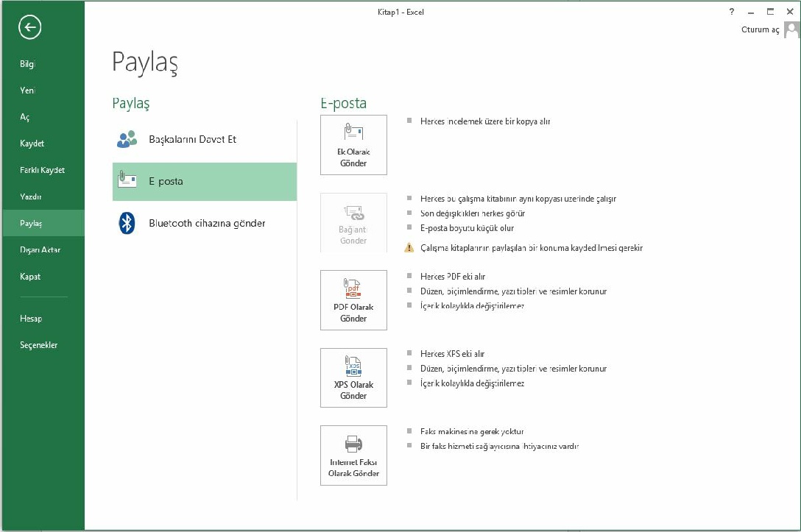The image size is (801, 532).
Task: Click the PDF document icon
Action: [353, 288]
